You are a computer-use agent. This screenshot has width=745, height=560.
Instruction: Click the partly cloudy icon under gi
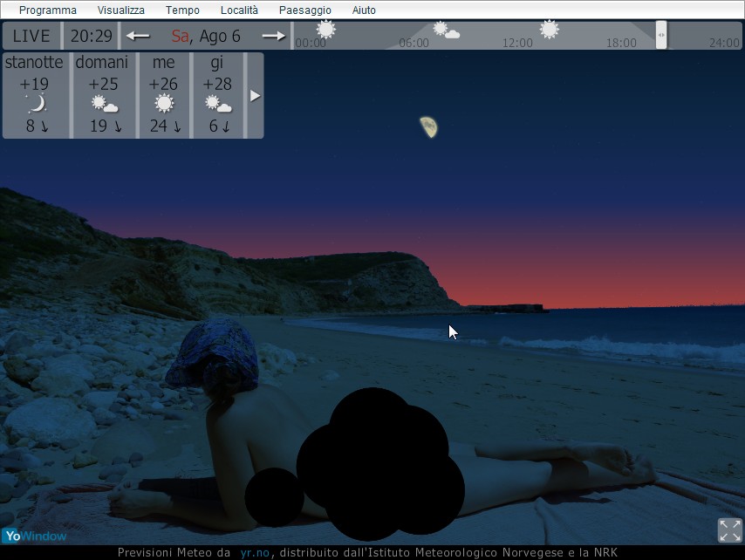[x=219, y=104]
